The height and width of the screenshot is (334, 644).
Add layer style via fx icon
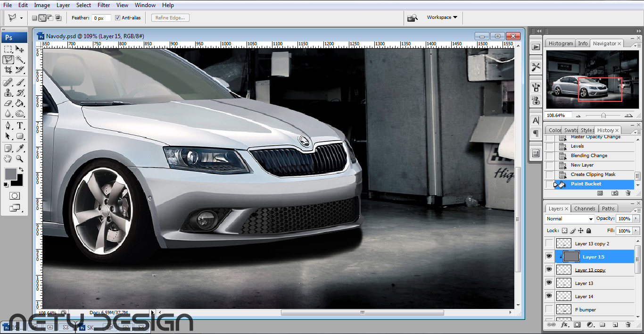click(564, 325)
